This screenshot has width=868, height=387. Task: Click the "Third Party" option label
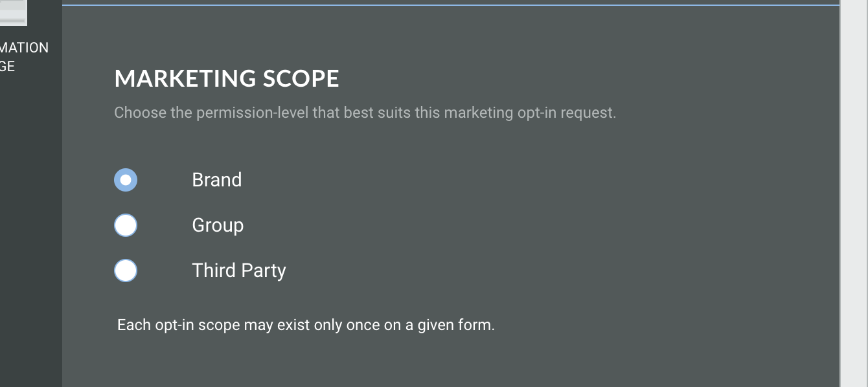click(238, 271)
